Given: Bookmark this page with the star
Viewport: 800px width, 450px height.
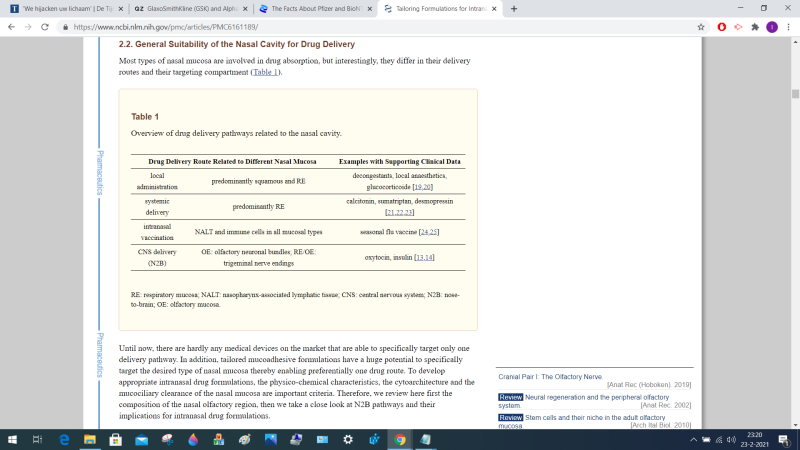Looking at the screenshot, I should coord(701,27).
